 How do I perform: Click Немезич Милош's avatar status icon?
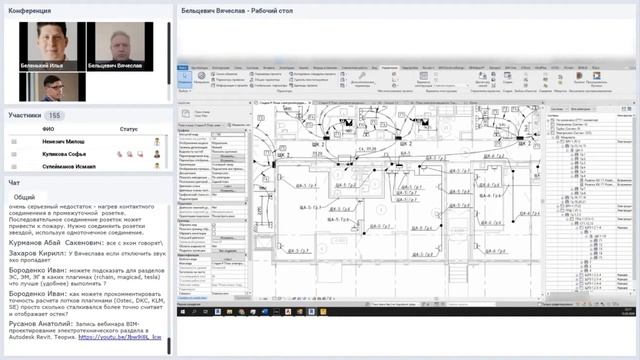tap(157, 142)
